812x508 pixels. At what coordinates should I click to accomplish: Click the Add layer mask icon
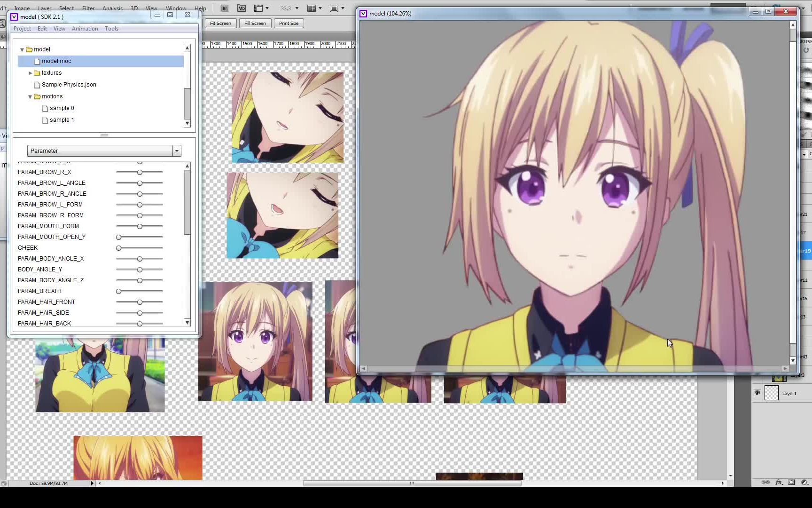click(x=791, y=482)
